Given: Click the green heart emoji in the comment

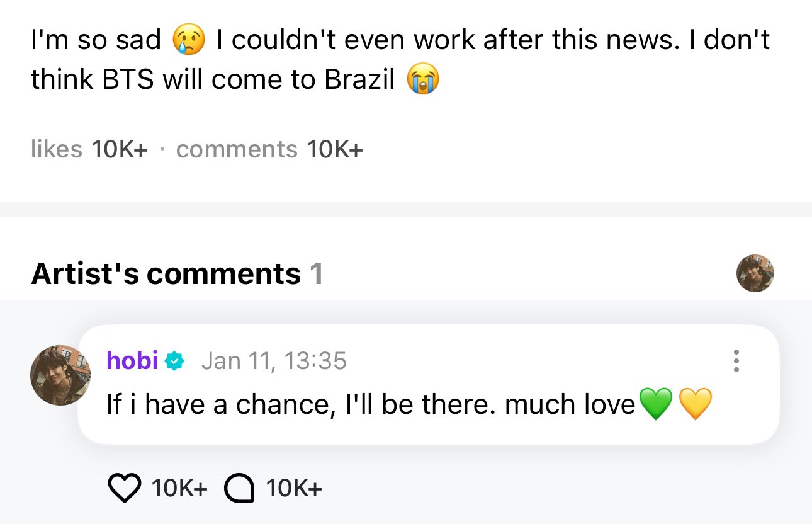Looking at the screenshot, I should tap(655, 404).
